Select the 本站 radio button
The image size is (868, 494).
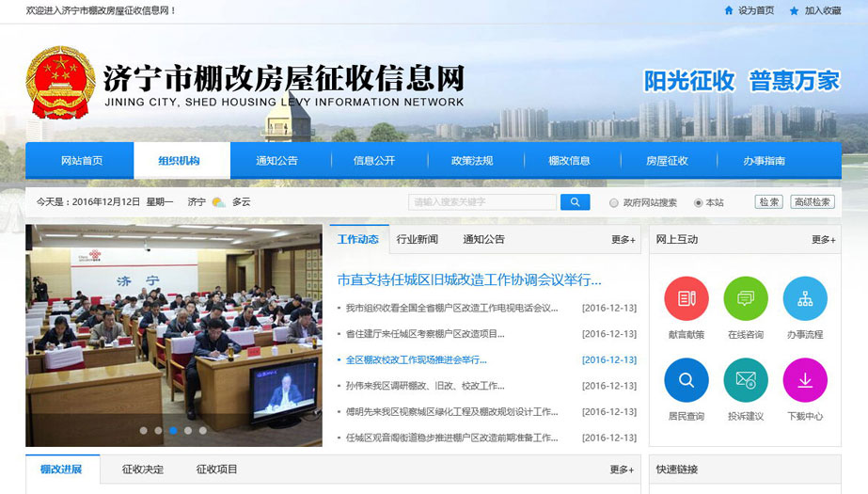698,202
